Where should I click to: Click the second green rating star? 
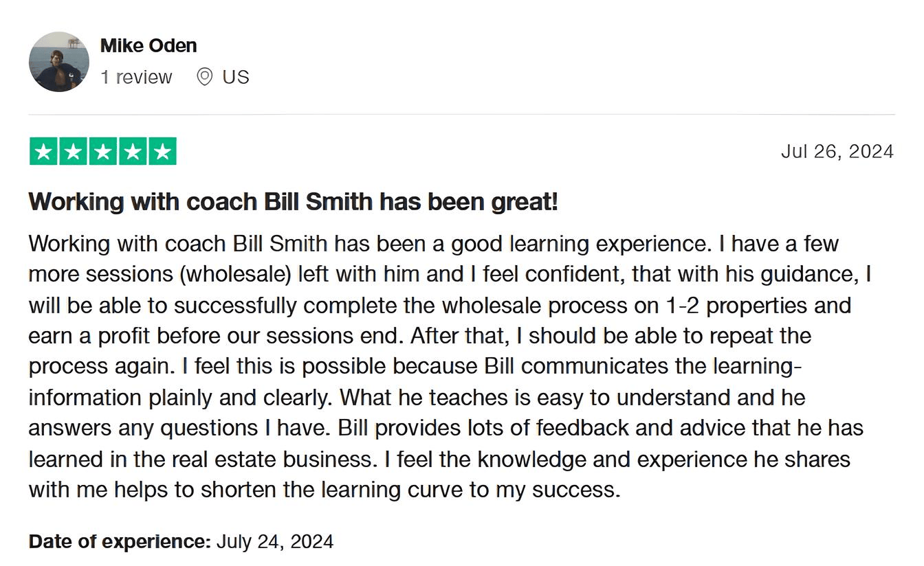(74, 152)
